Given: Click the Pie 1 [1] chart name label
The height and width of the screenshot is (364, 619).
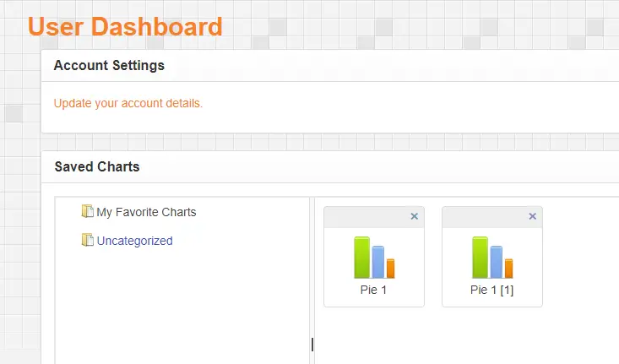Looking at the screenshot, I should pos(491,290).
